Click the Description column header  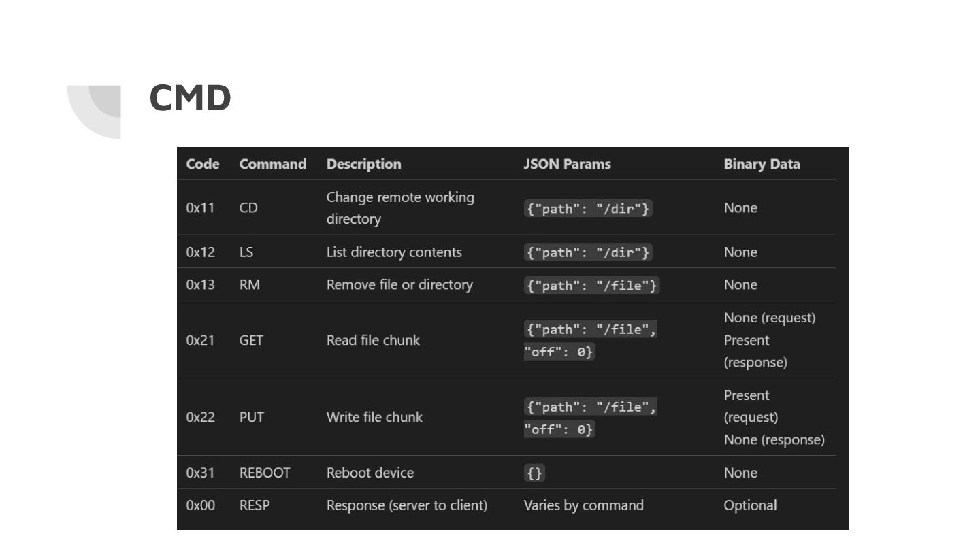tap(363, 164)
